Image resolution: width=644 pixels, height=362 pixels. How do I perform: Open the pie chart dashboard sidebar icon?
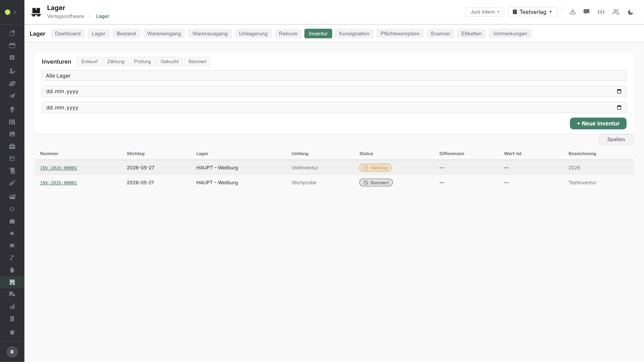(x=12, y=33)
